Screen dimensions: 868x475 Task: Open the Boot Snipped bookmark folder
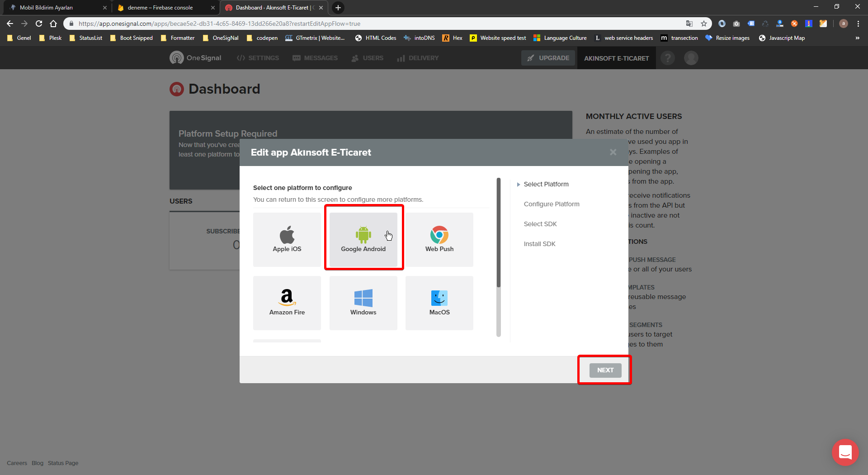pyautogui.click(x=132, y=38)
